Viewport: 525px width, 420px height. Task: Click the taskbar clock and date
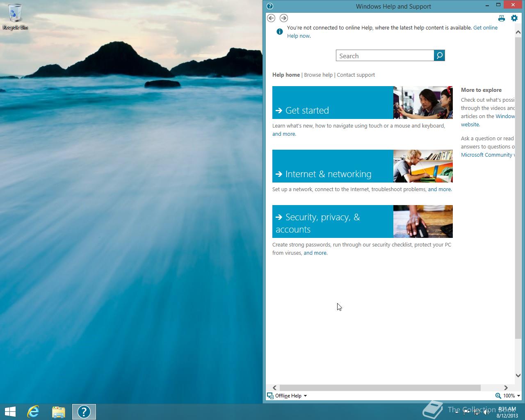click(x=507, y=412)
